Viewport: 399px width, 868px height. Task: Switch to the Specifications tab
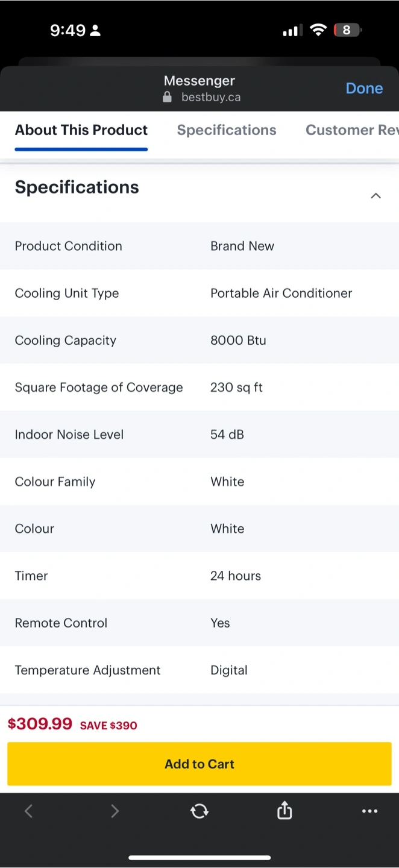point(227,130)
